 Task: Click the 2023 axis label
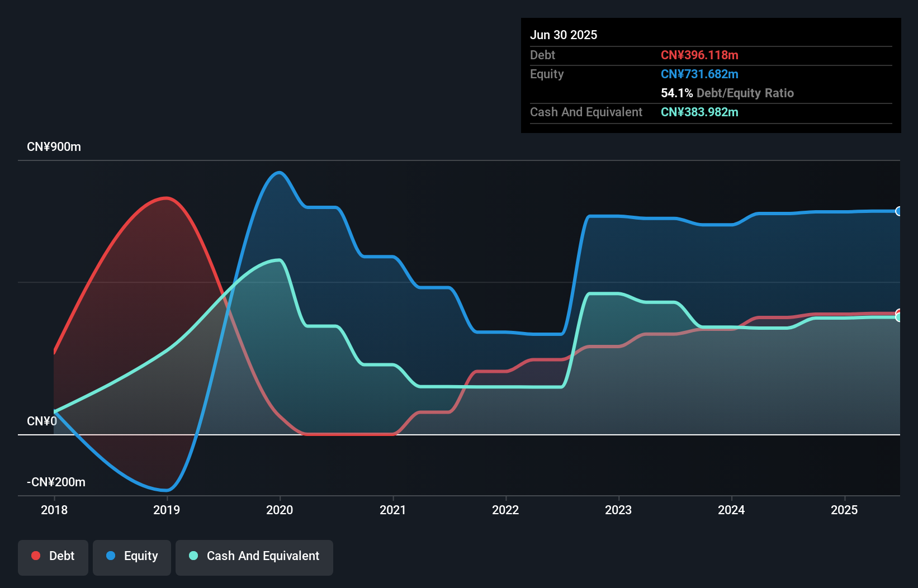coord(618,510)
